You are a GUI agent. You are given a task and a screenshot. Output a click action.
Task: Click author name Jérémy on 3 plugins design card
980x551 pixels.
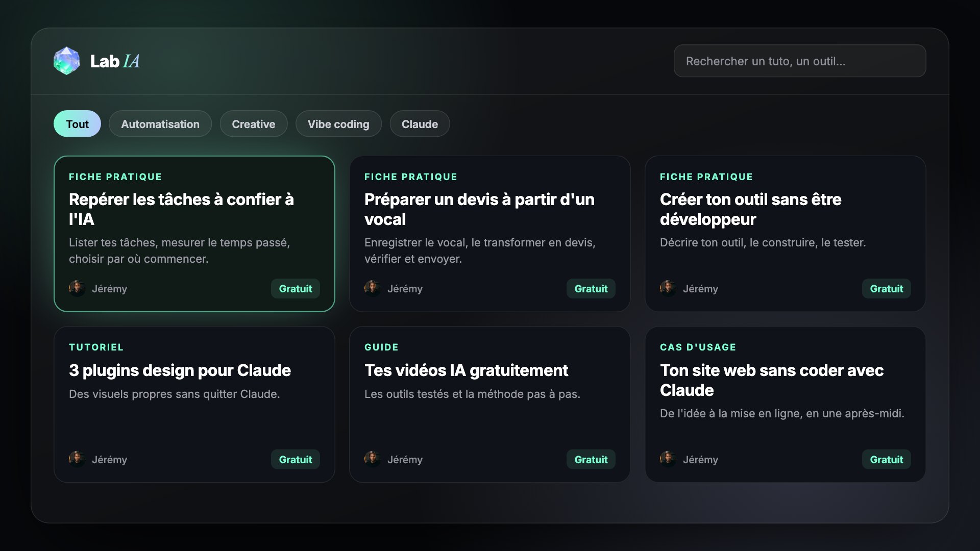(109, 460)
